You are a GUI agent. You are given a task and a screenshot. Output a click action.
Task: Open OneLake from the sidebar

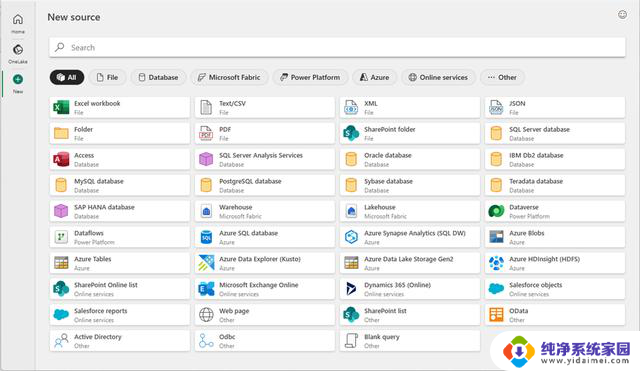tap(18, 50)
